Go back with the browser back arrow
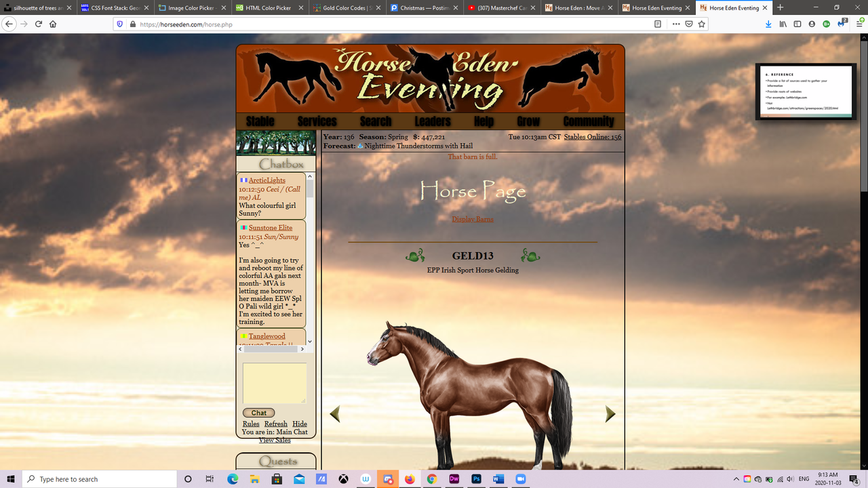The width and height of the screenshot is (868, 488). [9, 24]
